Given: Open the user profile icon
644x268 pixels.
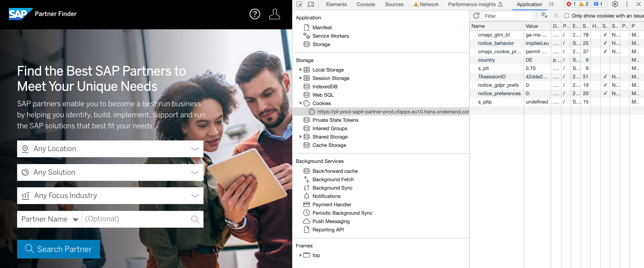Looking at the screenshot, I should tap(275, 14).
